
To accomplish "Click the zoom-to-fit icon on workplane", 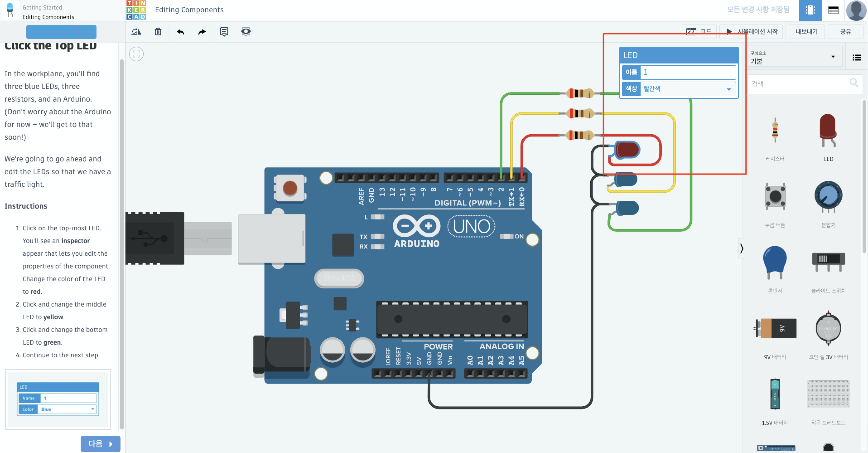I will pos(136,54).
